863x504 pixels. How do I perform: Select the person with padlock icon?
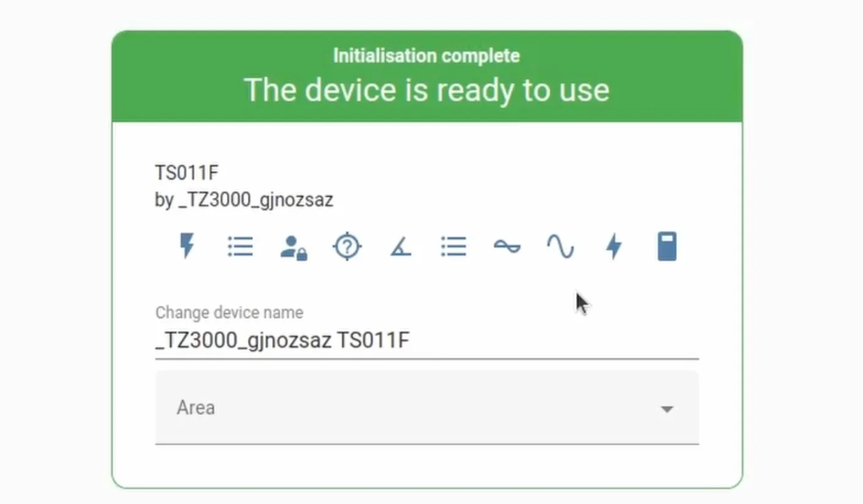294,248
